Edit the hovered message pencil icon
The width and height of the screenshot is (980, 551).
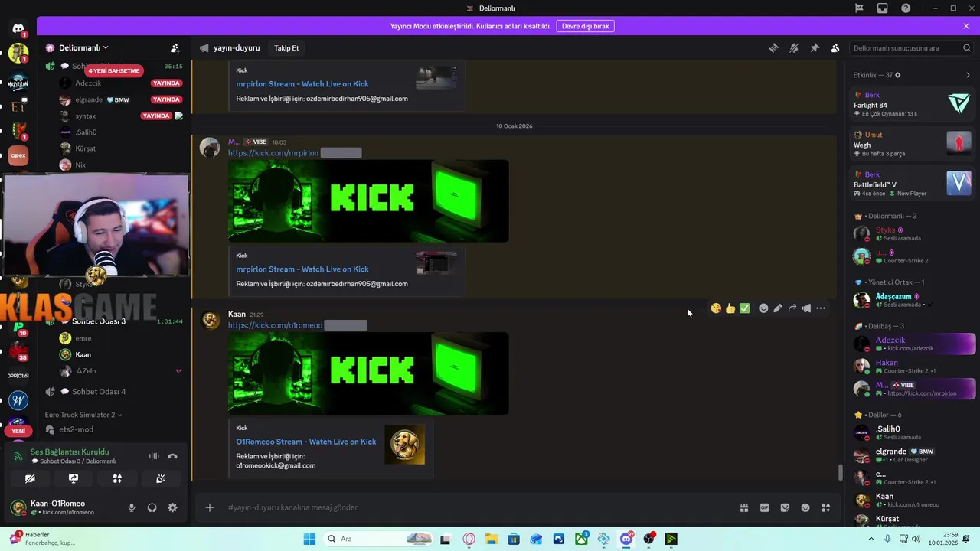[x=778, y=308]
